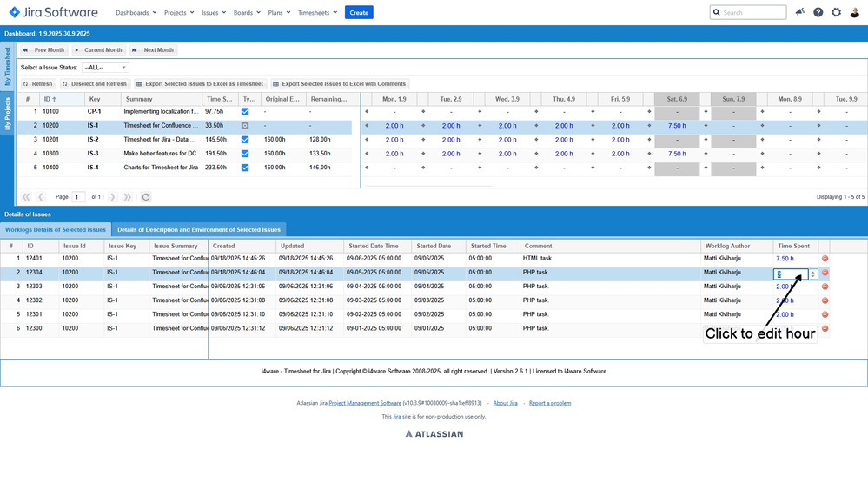Uncheck the type checkbox for IS-2
Screen dimensions: 868x488
(245, 140)
